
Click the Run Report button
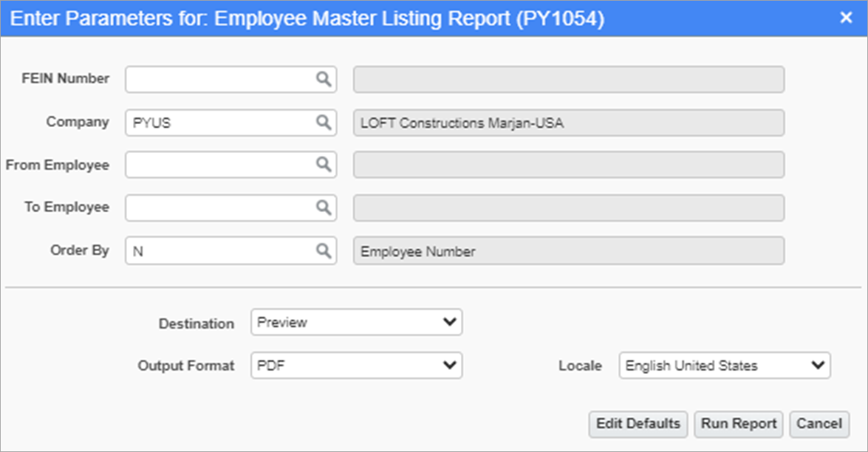[x=739, y=424]
